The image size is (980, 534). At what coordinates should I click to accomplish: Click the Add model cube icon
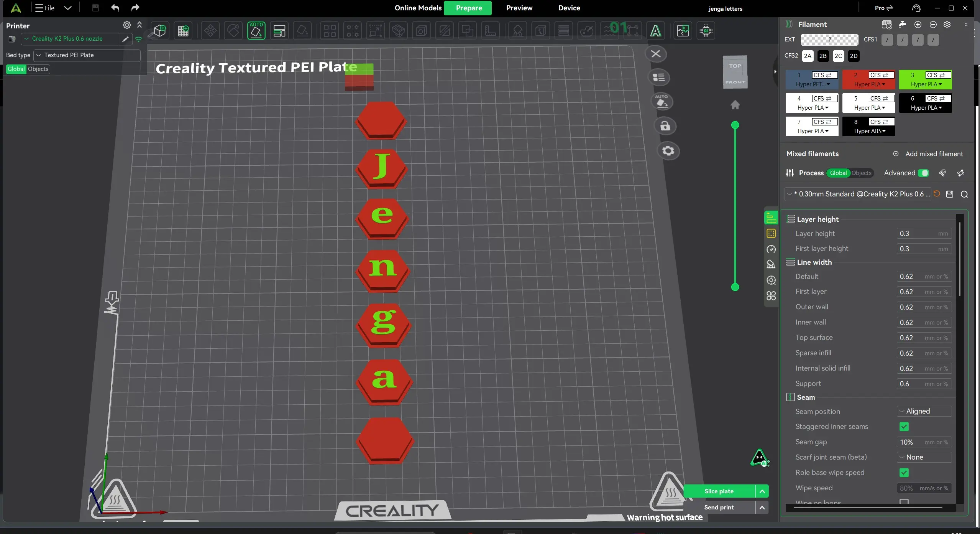(159, 31)
